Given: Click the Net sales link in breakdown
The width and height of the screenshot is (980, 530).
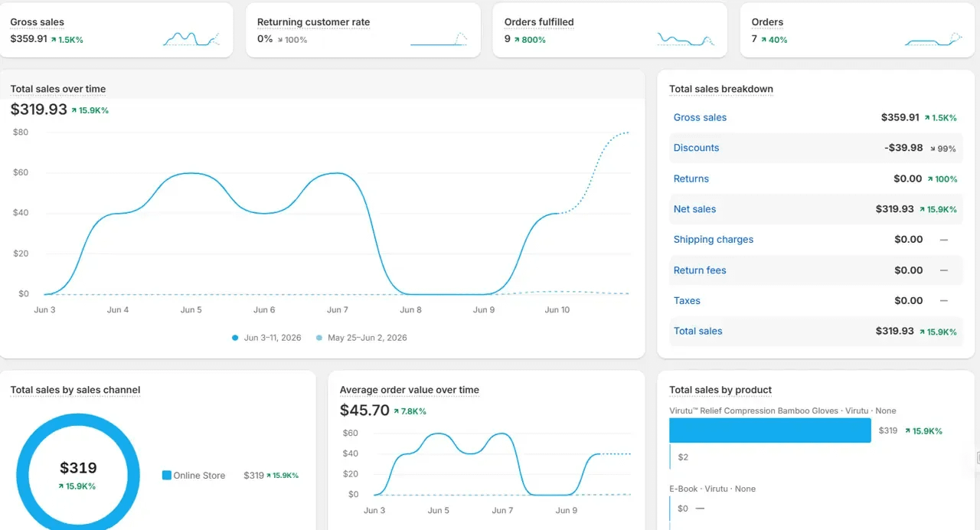Looking at the screenshot, I should point(694,209).
